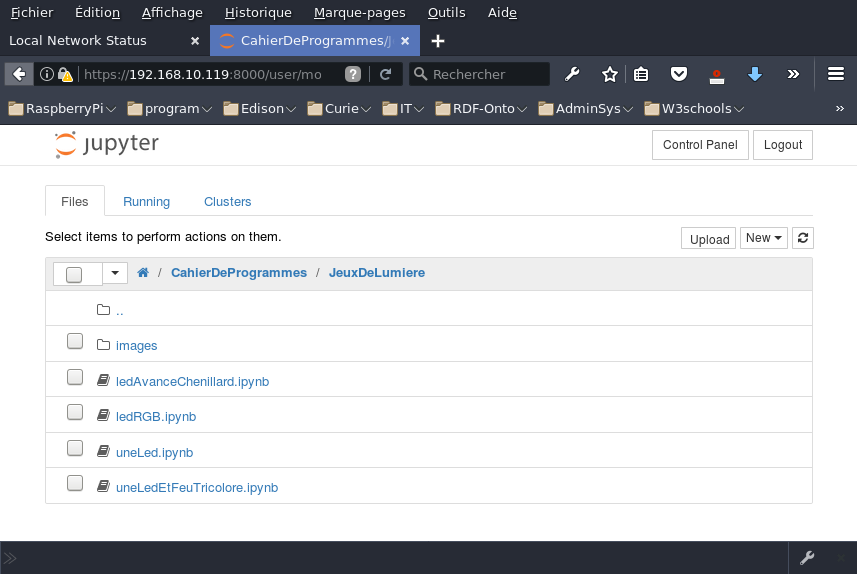This screenshot has height=574, width=857.
Task: Open a new browser tab
Action: pyautogui.click(x=437, y=41)
